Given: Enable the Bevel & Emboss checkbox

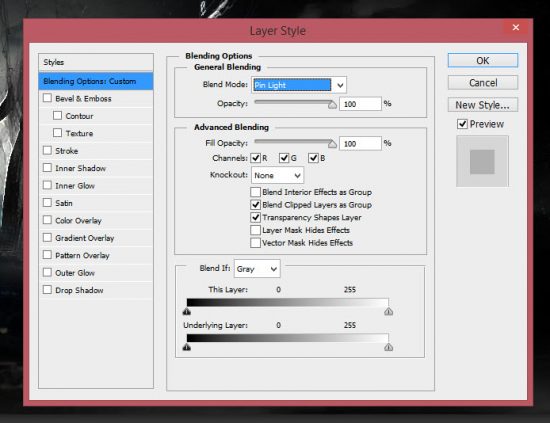Looking at the screenshot, I should coord(47,98).
